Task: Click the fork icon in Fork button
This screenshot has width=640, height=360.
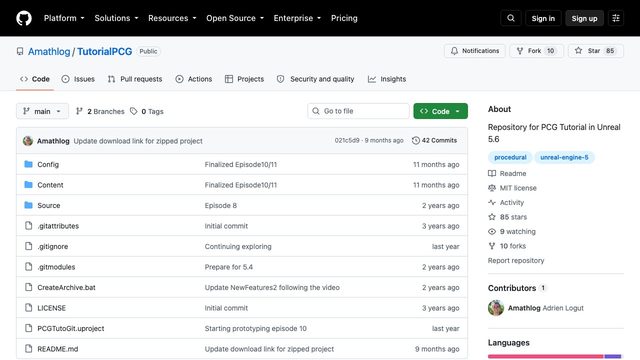Action: pyautogui.click(x=520, y=51)
